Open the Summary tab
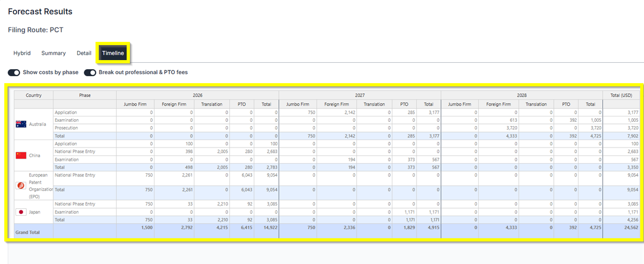644x264 pixels. tap(53, 53)
